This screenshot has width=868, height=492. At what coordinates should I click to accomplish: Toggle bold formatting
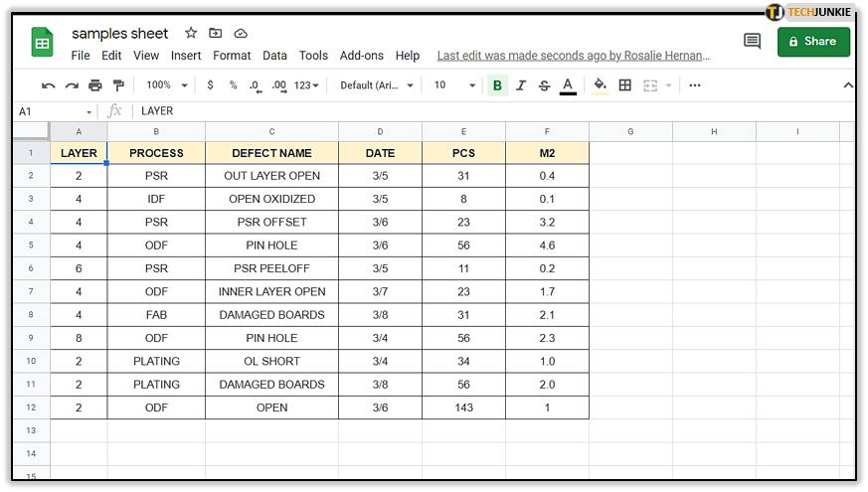497,85
